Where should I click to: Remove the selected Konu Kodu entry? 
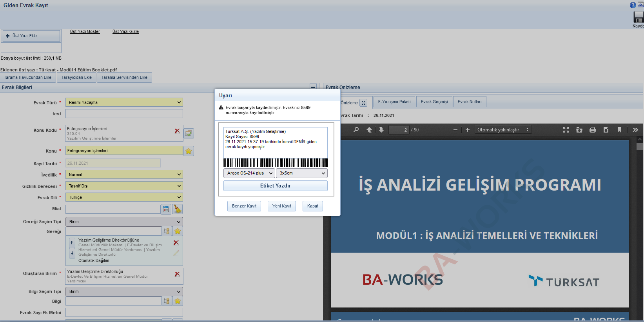pyautogui.click(x=177, y=131)
